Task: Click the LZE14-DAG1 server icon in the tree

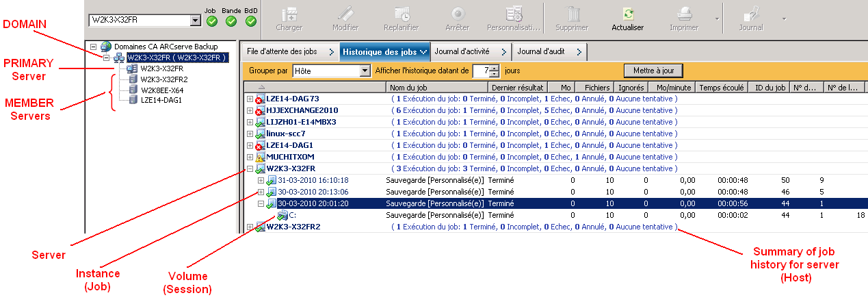Action: (x=133, y=100)
